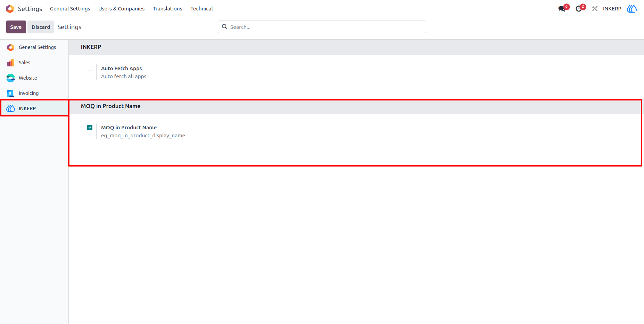This screenshot has height=324, width=644.
Task: Select Invoicing in the settings sidebar
Action: (x=34, y=93)
